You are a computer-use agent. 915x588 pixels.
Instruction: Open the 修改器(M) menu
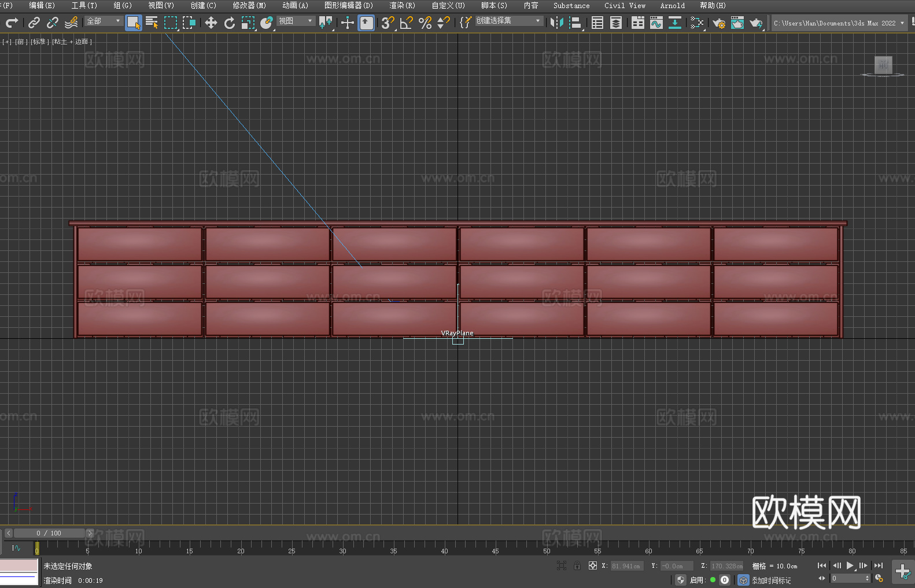click(249, 5)
